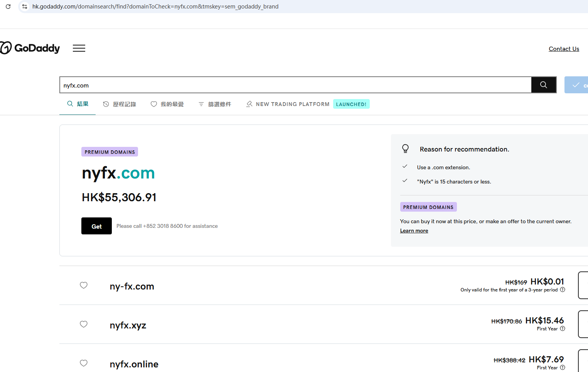This screenshot has width=588, height=372.
Task: Click the struck-through HK$388.42 original price
Action: click(x=509, y=360)
